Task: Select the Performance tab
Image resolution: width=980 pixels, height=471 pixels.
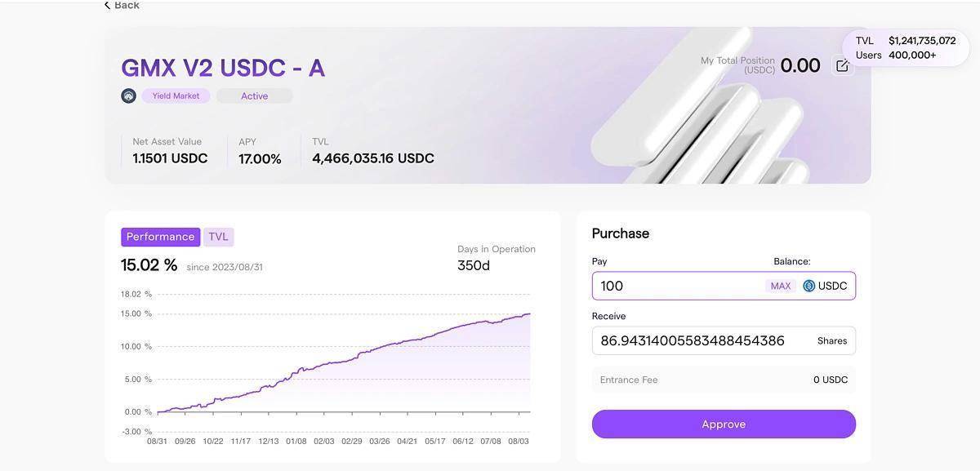Action: 160,236
